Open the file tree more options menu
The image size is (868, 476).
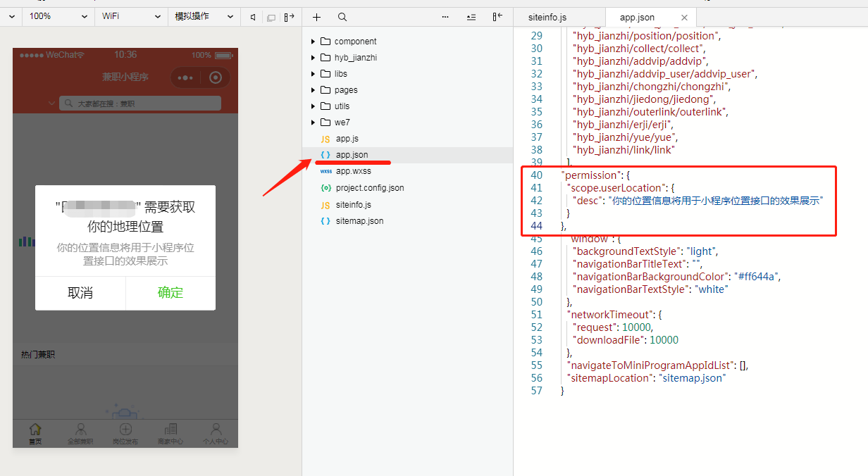(x=445, y=17)
